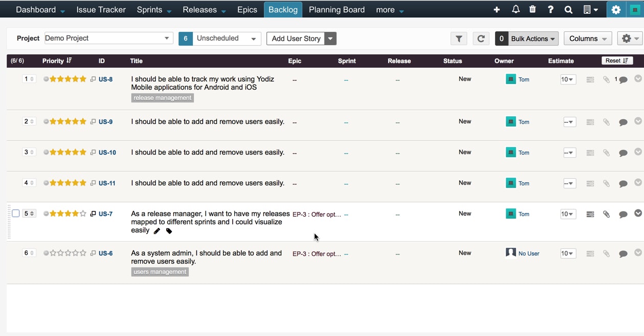Click the sprint dash cell for US-10
Image resolution: width=644 pixels, height=336 pixels.
pyautogui.click(x=346, y=153)
